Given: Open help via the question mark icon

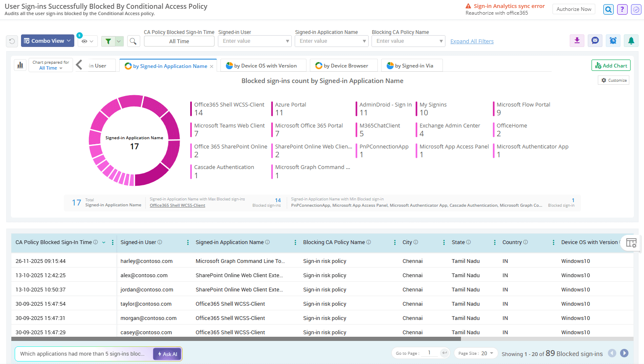Looking at the screenshot, I should [x=622, y=9].
